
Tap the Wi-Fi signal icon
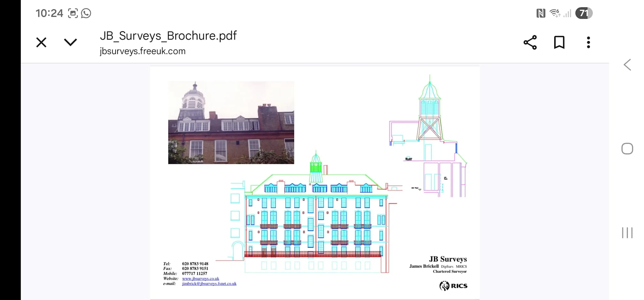555,13
